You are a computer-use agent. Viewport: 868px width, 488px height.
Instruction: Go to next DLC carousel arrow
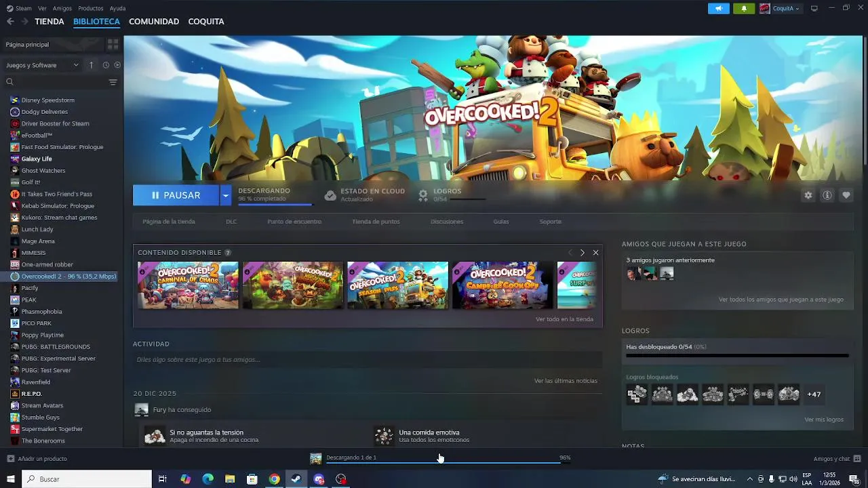(582, 252)
